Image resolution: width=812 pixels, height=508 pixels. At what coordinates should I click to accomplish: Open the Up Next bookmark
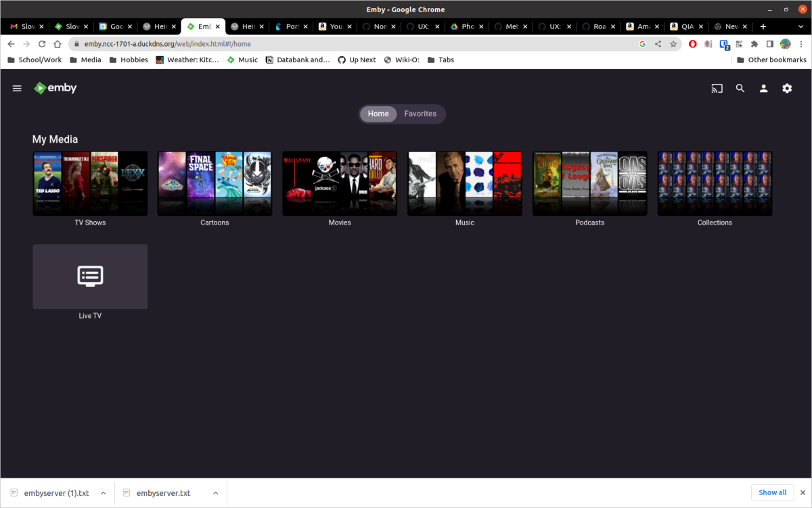click(x=357, y=60)
